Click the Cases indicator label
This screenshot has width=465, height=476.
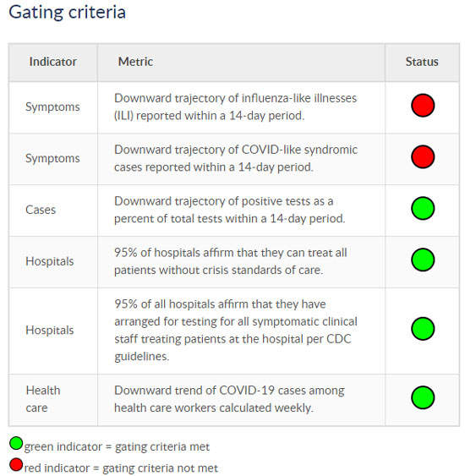41,210
